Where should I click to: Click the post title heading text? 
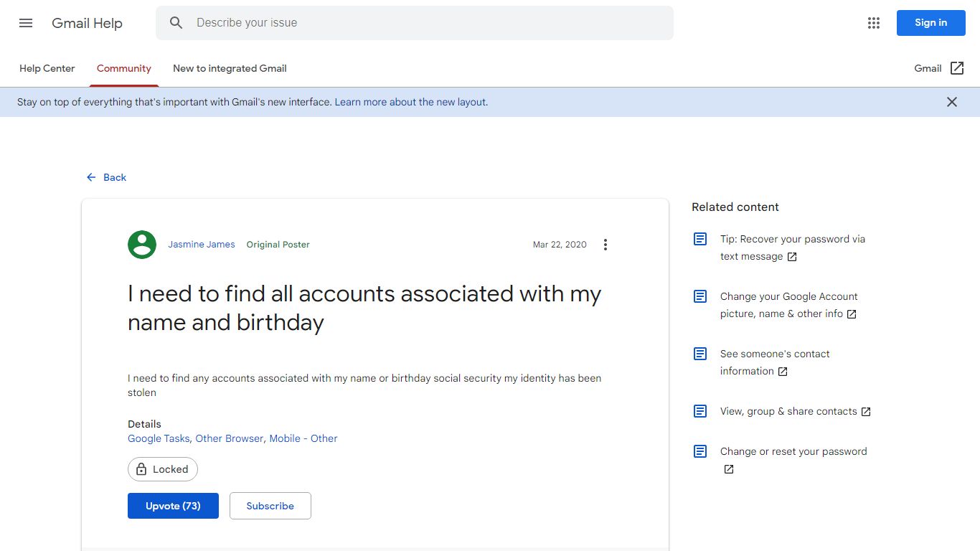pyautogui.click(x=364, y=308)
